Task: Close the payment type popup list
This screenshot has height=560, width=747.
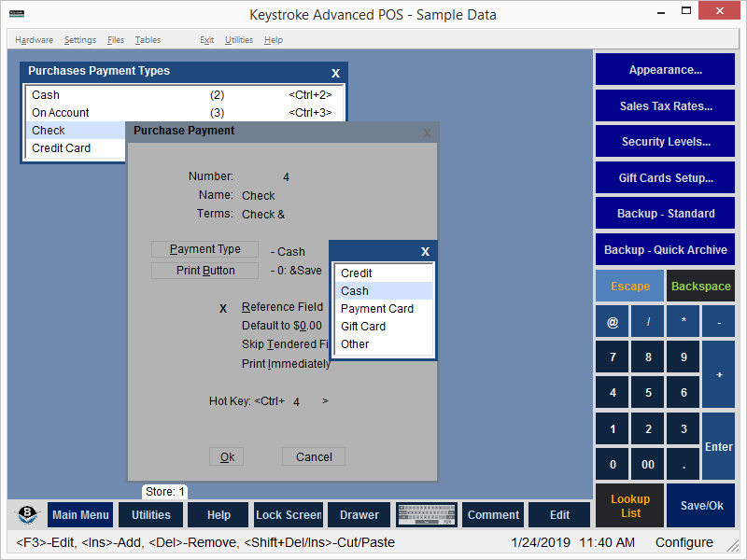Action: coord(425,252)
